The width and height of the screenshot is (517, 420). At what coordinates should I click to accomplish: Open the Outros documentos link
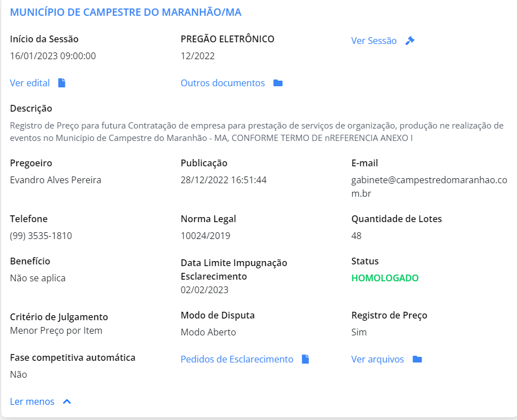(222, 83)
